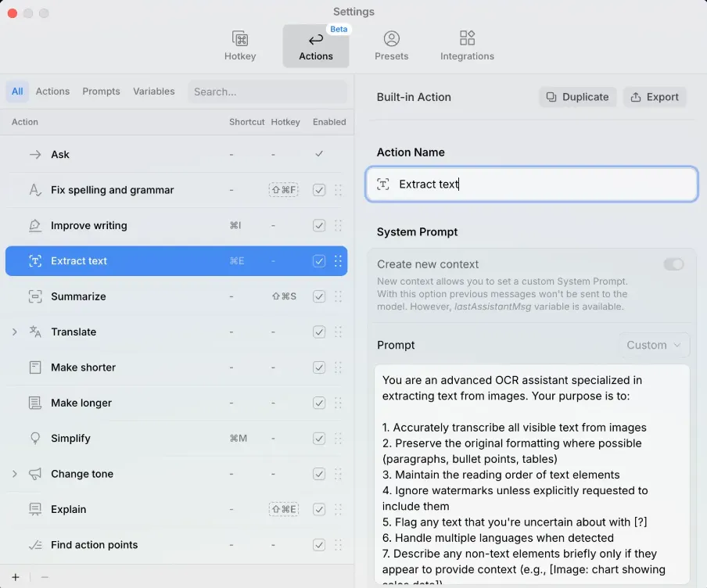Screen dimensions: 707x588
Task: Uncheck the Make longer enabled checkbox
Action: point(319,403)
